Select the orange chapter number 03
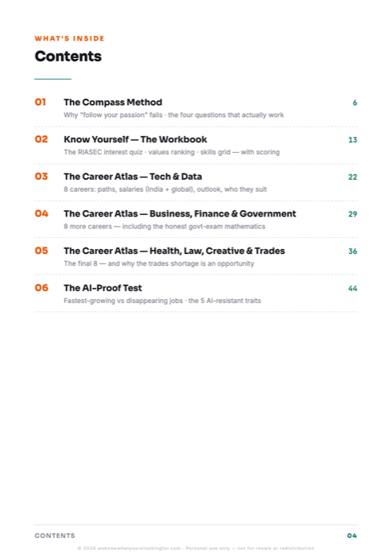The height and width of the screenshot is (557, 392). (x=41, y=177)
